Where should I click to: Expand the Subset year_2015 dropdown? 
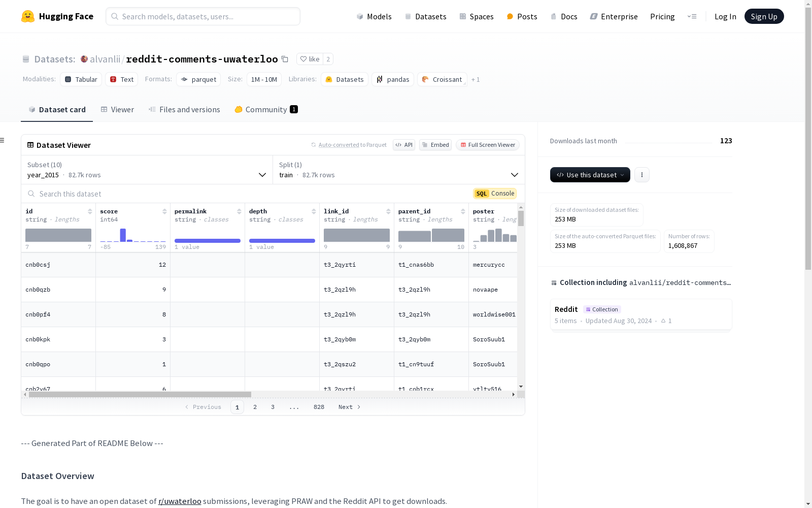click(x=147, y=170)
